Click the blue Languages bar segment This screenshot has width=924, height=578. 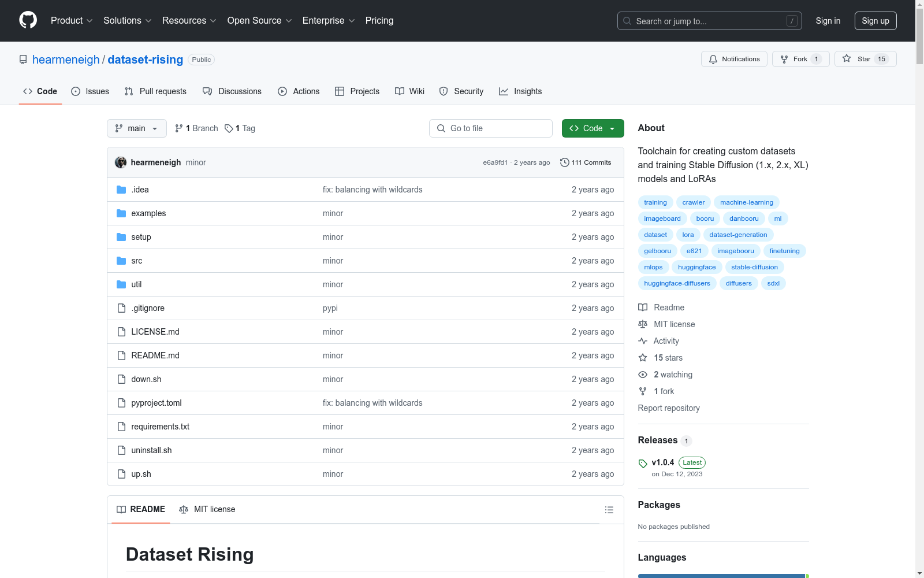(x=721, y=576)
